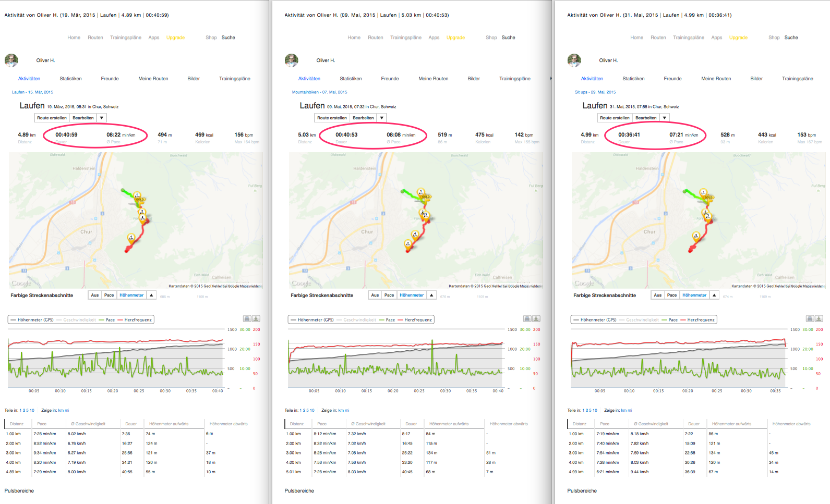Viewport: 830px width, 504px height.
Task: Open the Statistiken tab in the left panel
Action: (x=70, y=79)
